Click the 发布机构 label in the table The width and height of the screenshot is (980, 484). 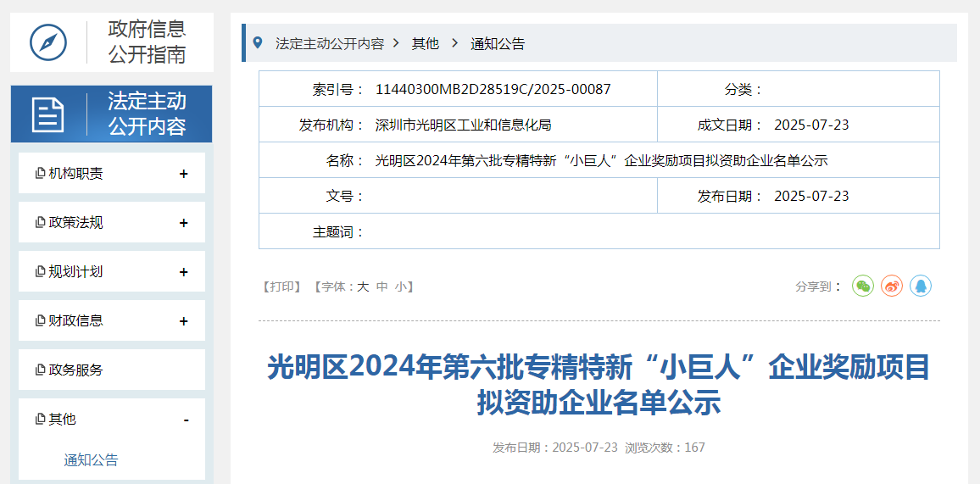pyautogui.click(x=331, y=125)
